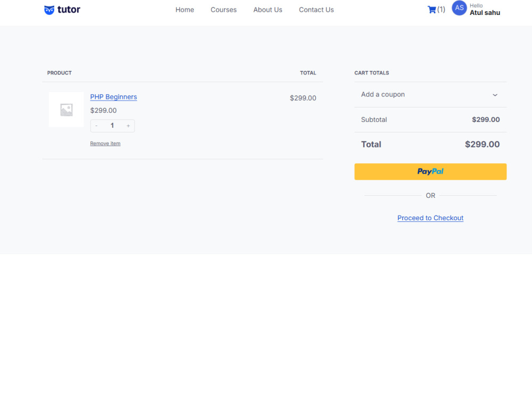The image size is (532, 399).
Task: Click the product row total $299.00
Action: point(303,98)
